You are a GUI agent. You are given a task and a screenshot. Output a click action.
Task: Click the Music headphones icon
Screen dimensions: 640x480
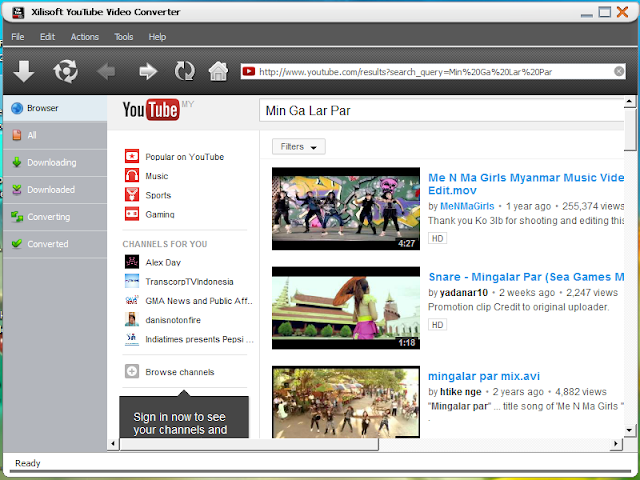(132, 176)
